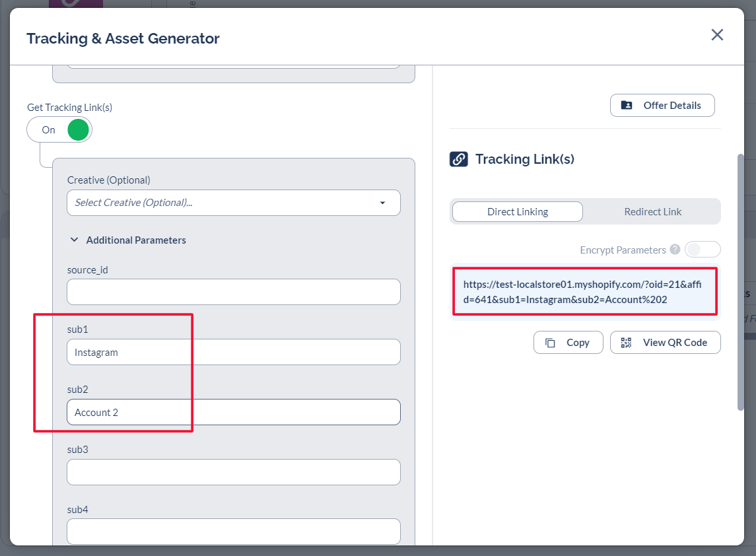Click the empty sub3 input field
This screenshot has width=756, height=556.
233,472
